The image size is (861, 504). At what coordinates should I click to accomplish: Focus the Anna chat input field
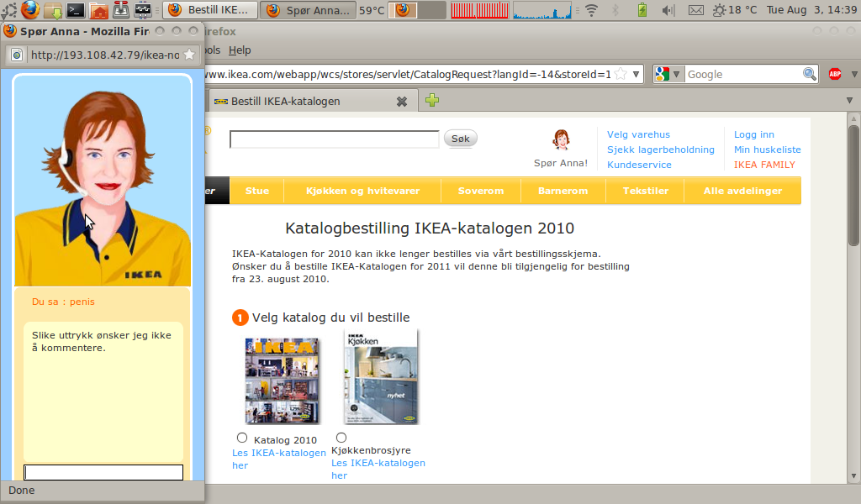coord(103,472)
